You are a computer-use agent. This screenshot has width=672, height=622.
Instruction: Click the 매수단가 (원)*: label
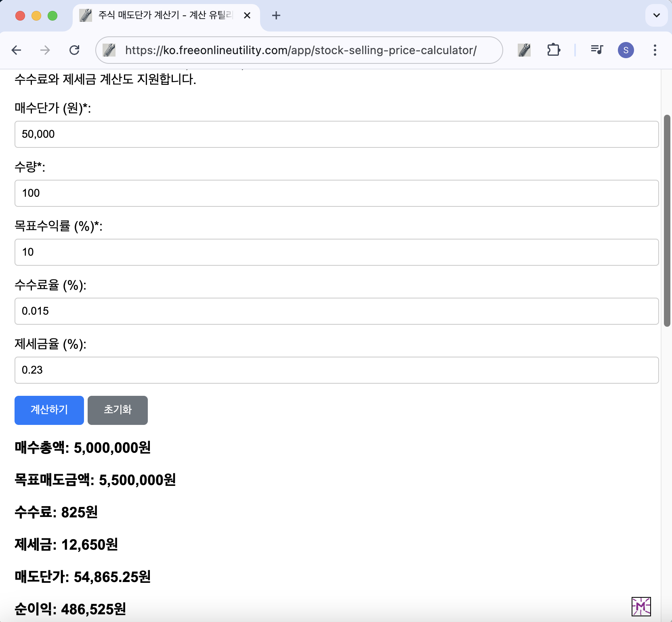click(53, 108)
